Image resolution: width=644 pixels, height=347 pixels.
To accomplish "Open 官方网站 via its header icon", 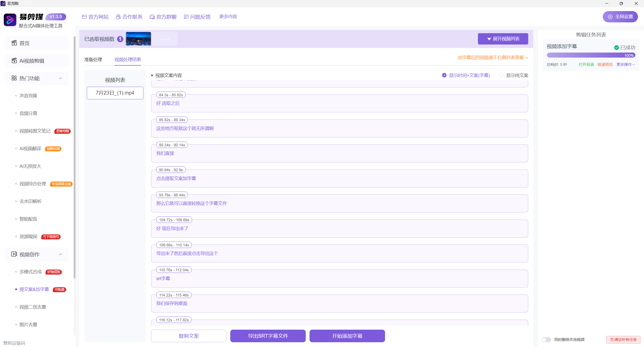I will tap(84, 17).
